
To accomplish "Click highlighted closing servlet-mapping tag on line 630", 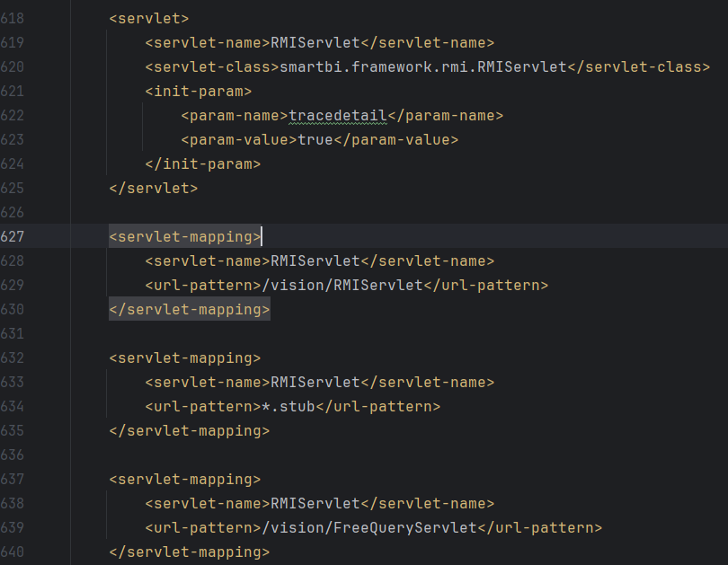I will [x=189, y=309].
